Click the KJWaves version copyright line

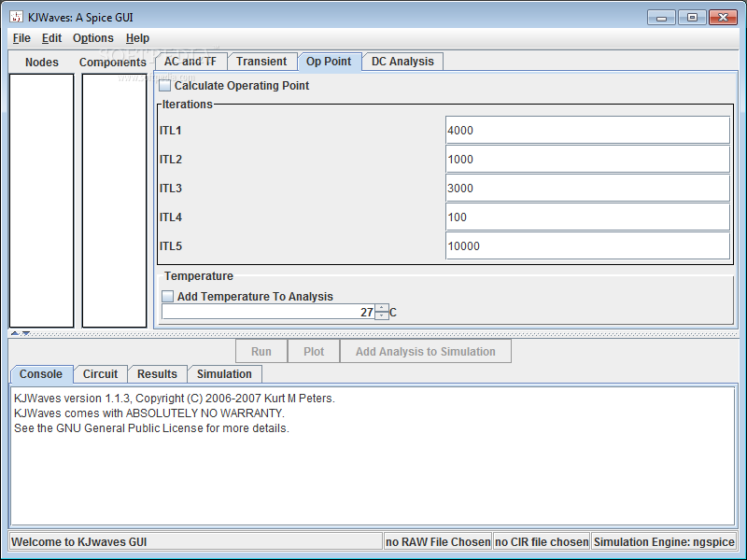(175, 399)
